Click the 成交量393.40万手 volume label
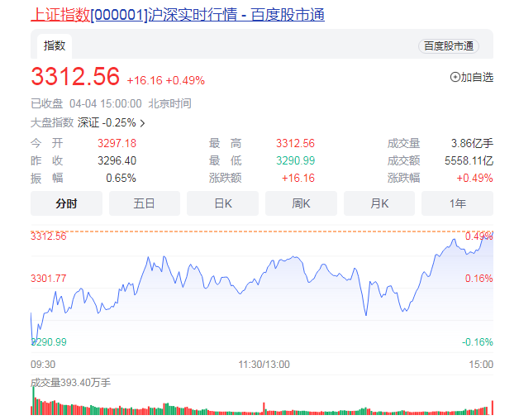This screenshot has height=420, width=519. tap(70, 383)
